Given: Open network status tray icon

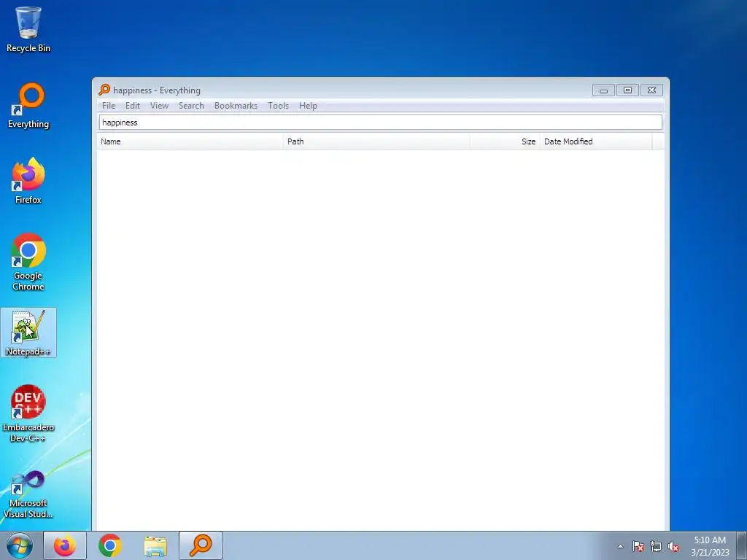Looking at the screenshot, I should click(656, 546).
